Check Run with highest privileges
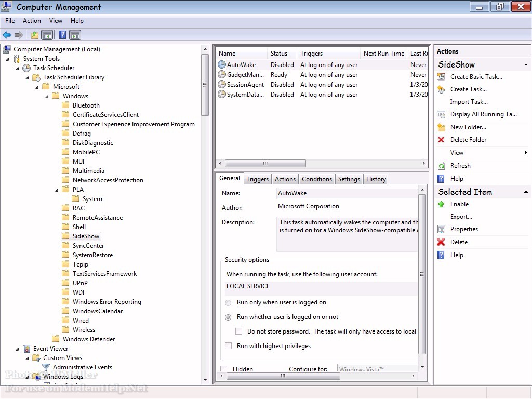Viewport: 532px width, 399px height. point(229,345)
